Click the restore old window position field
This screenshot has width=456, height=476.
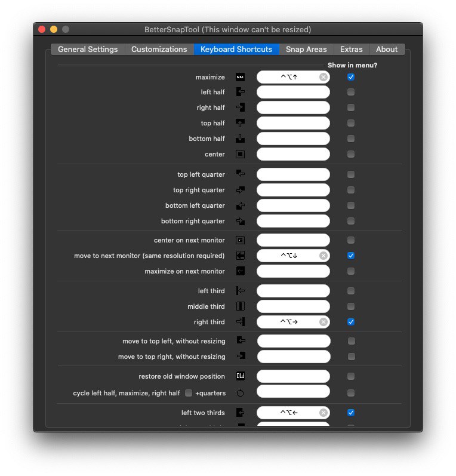293,376
